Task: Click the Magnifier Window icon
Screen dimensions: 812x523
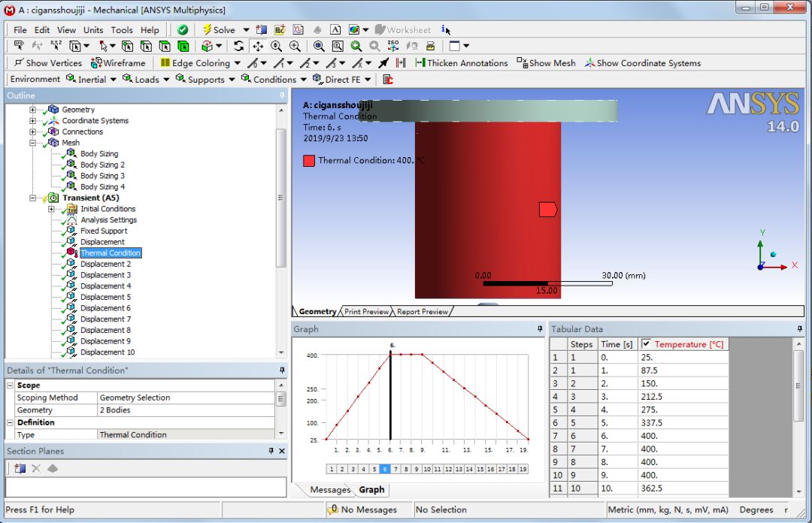Action: pos(338,46)
